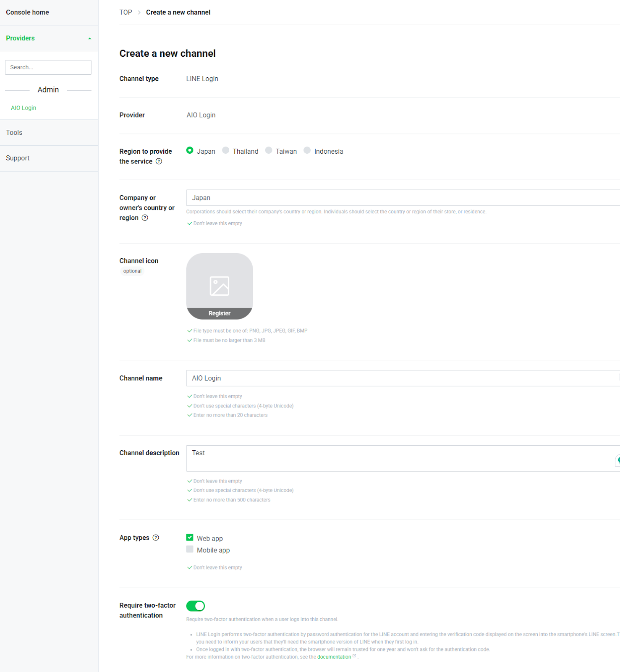Turn off Require two-factor authentication toggle

(196, 606)
